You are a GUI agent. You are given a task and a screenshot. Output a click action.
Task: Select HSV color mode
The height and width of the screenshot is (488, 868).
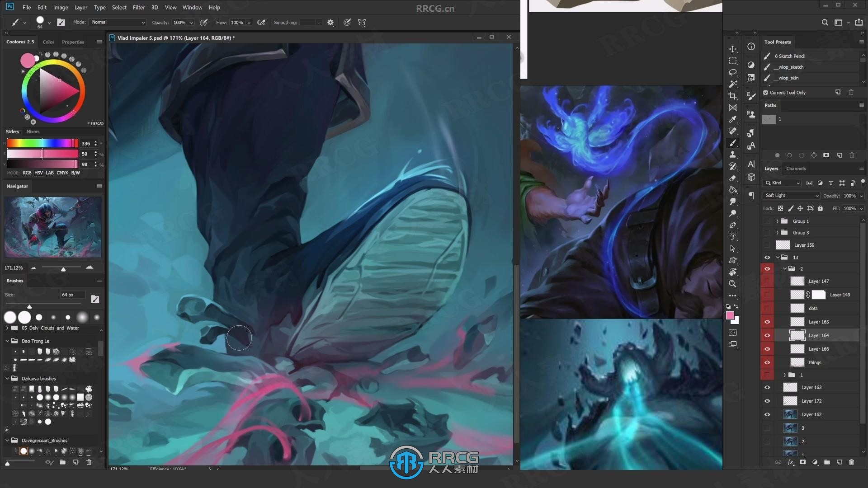point(38,173)
